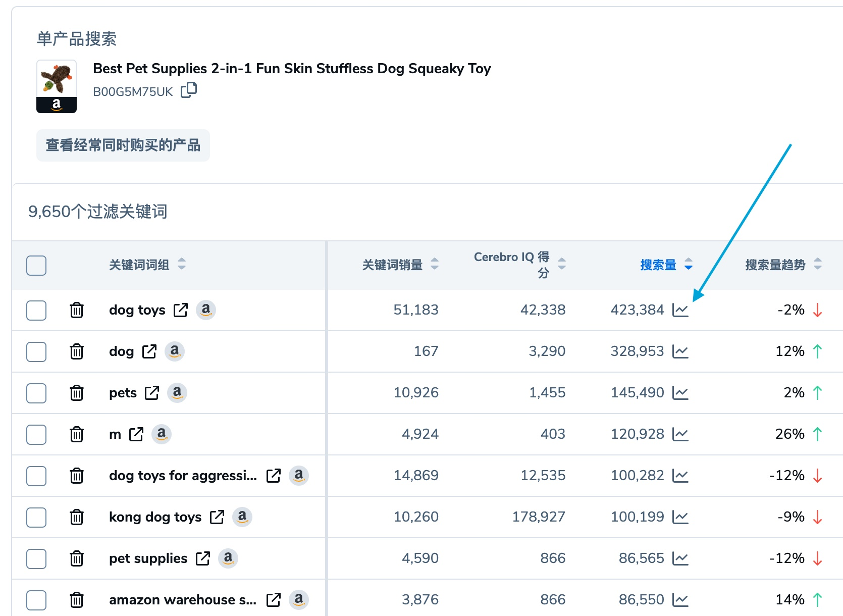The width and height of the screenshot is (843, 616).
Task: View search volume trend chart for "dog toys"
Action: click(x=681, y=310)
